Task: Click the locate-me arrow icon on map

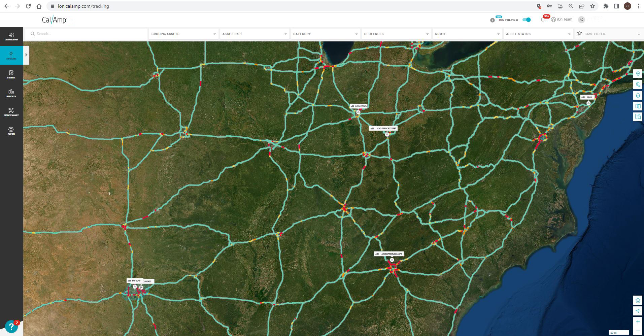Action: pos(638,311)
